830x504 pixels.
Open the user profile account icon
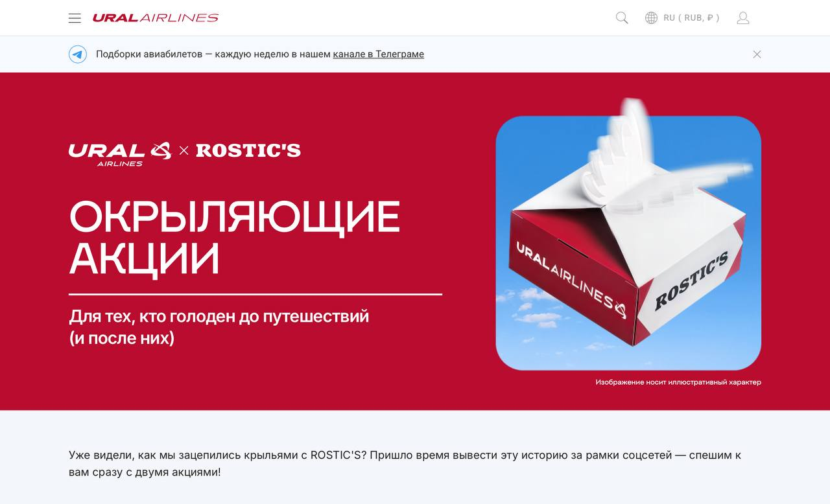point(743,18)
